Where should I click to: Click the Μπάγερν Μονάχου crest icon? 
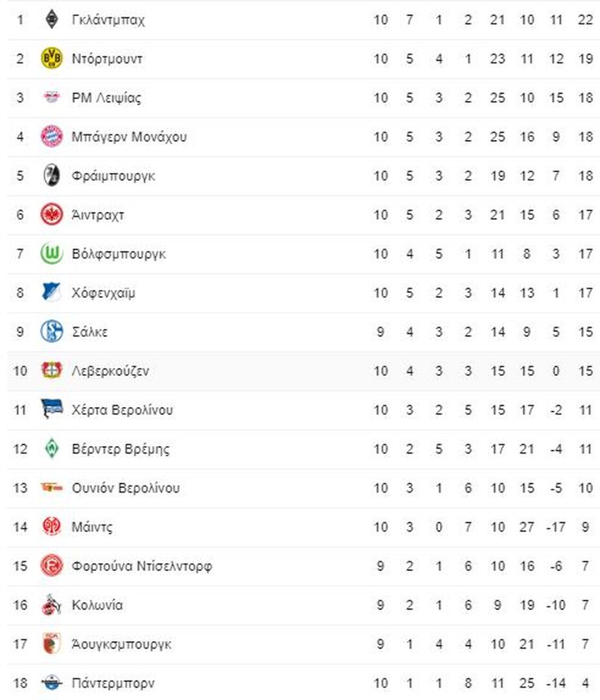pos(52,137)
